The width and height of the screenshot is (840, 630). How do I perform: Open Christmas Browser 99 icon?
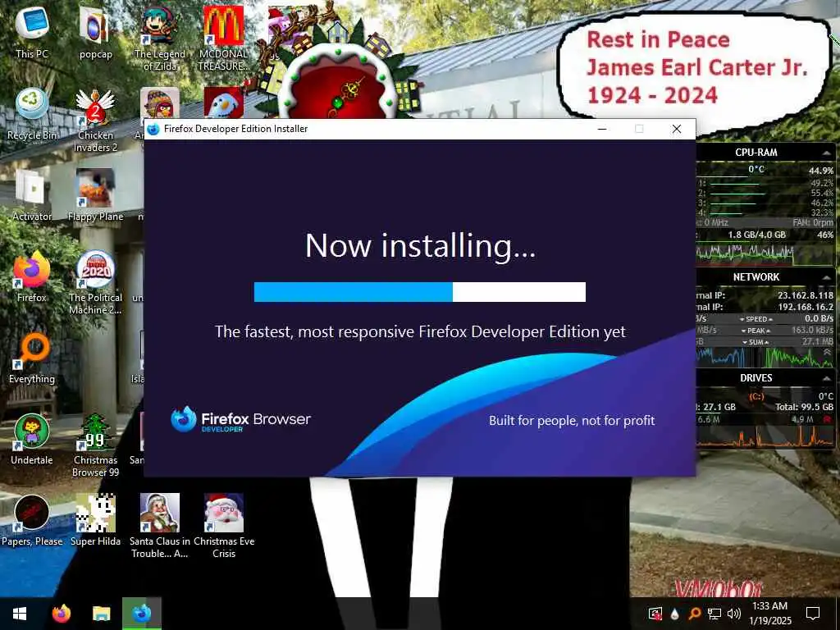(x=95, y=445)
